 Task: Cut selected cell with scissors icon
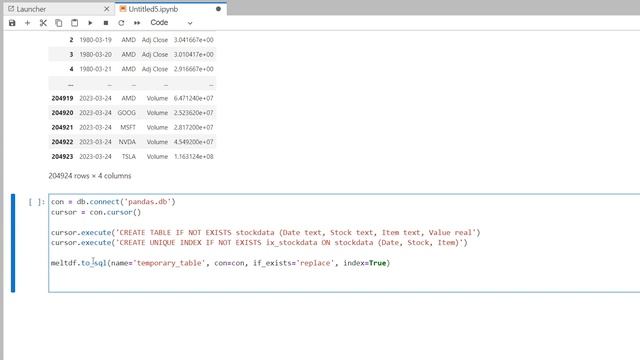tap(43, 23)
